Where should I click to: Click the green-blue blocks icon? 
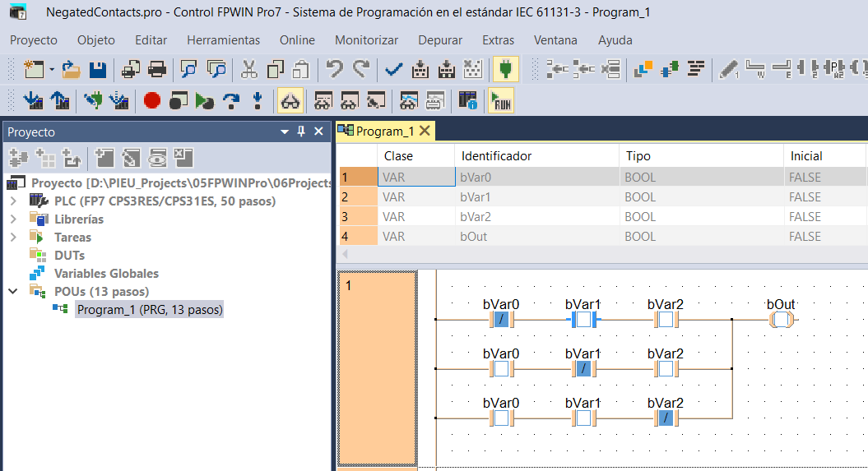point(670,70)
